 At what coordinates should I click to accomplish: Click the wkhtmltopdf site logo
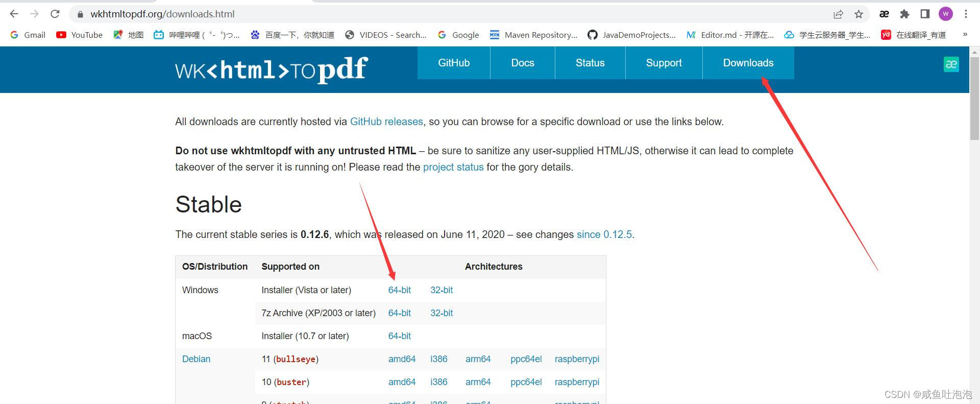(271, 69)
